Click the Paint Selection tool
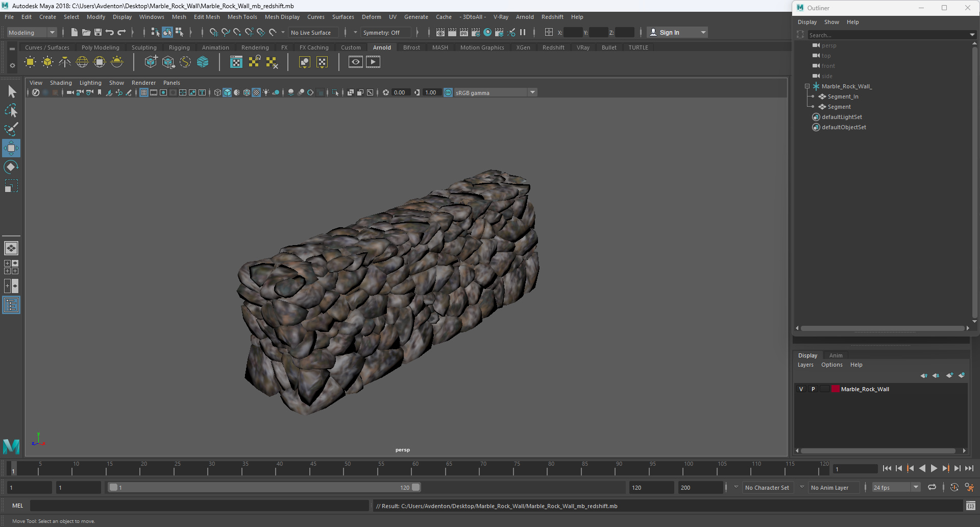This screenshot has height=527, width=980. tap(11, 129)
